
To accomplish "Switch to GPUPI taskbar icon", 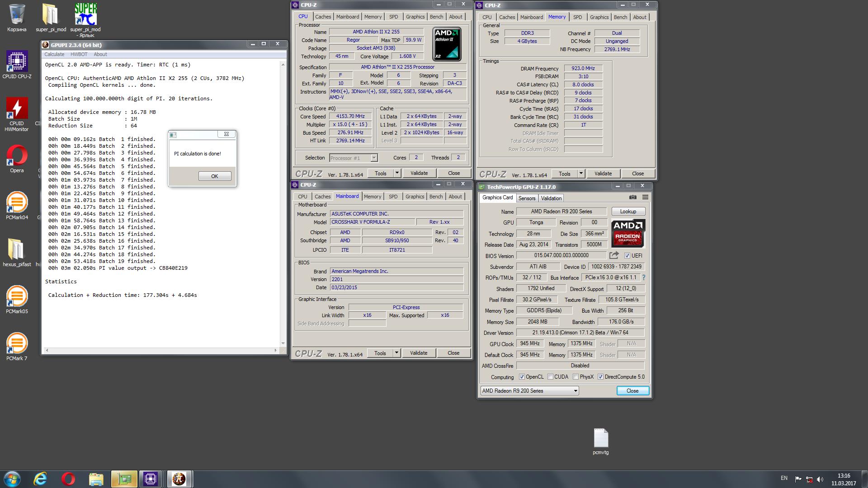I will (x=179, y=479).
